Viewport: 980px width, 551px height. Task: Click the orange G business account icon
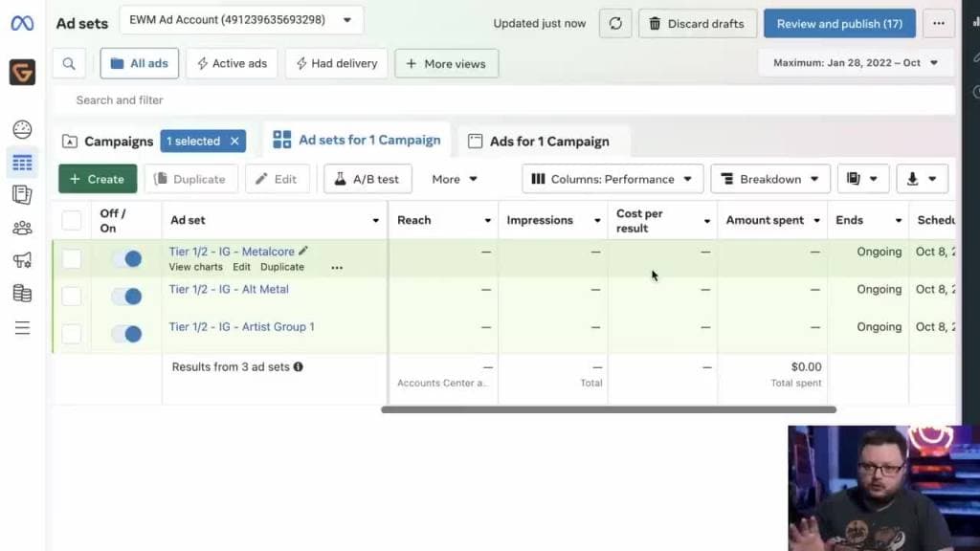click(x=22, y=73)
